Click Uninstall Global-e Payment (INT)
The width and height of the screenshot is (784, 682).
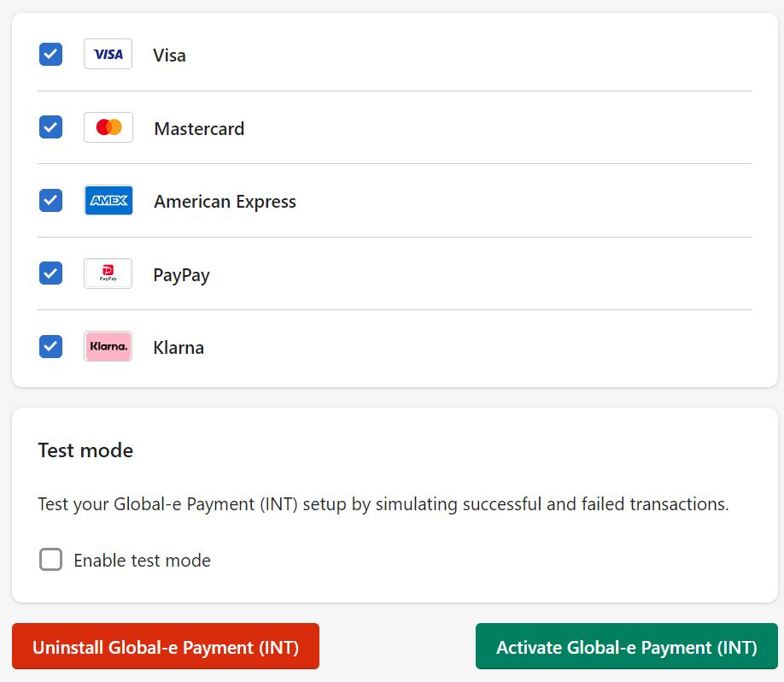pos(165,646)
